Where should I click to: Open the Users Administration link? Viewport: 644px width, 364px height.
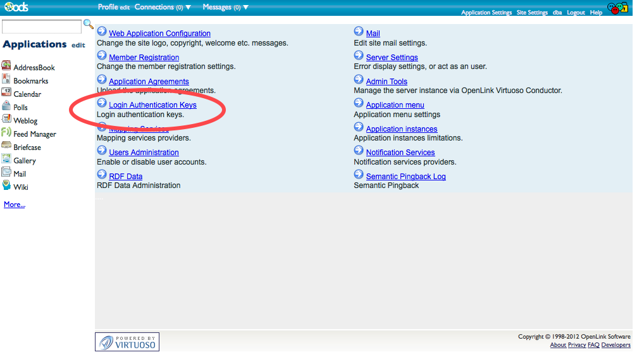pos(144,153)
